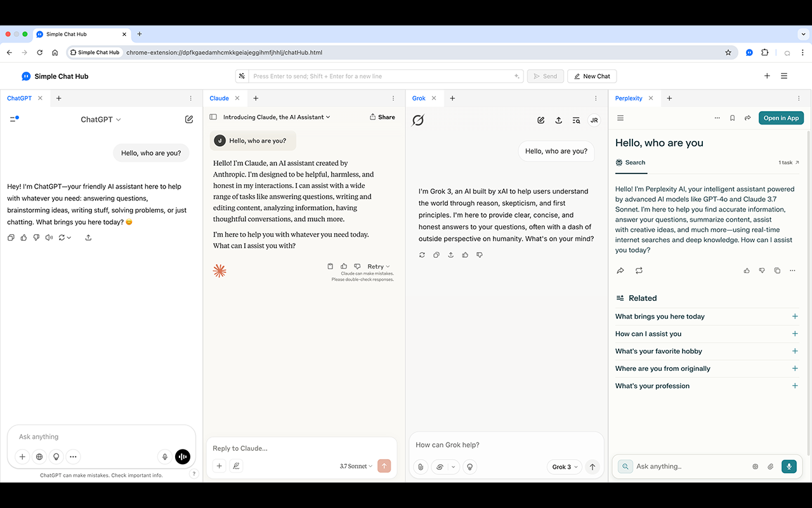Open Claude conversation title dropdown
Image resolution: width=812 pixels, height=508 pixels.
click(277, 117)
